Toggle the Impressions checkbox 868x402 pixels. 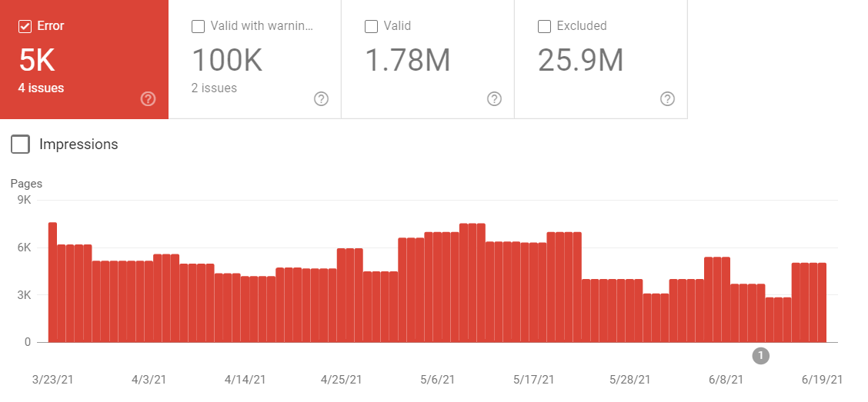[x=21, y=144]
